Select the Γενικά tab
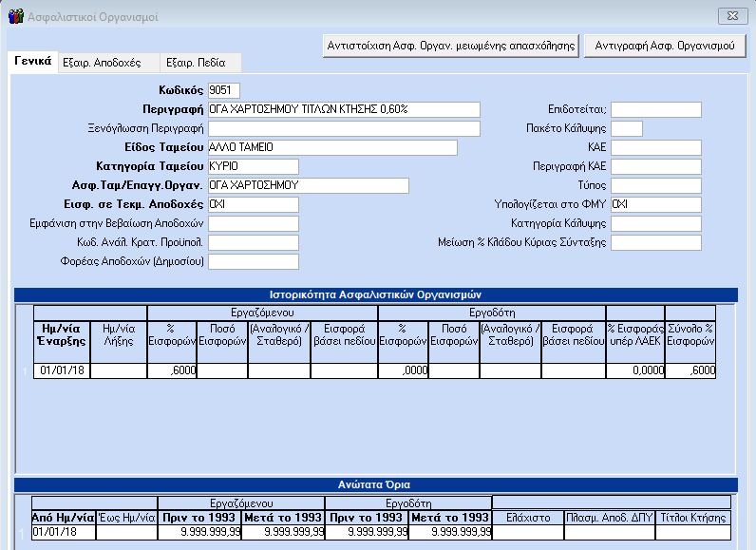 pyautogui.click(x=32, y=62)
